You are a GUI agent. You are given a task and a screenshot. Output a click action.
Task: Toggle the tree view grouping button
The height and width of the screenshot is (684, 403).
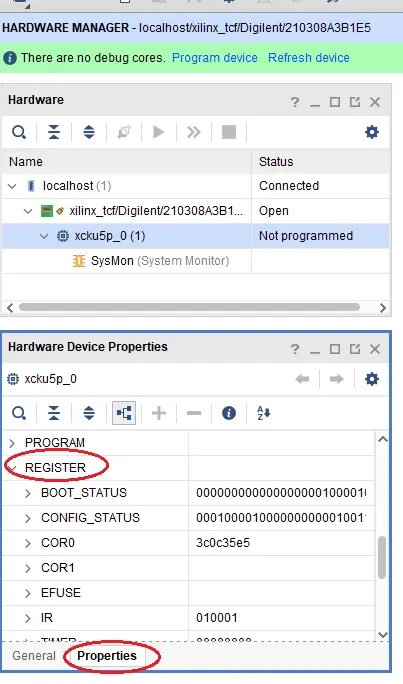(x=124, y=413)
